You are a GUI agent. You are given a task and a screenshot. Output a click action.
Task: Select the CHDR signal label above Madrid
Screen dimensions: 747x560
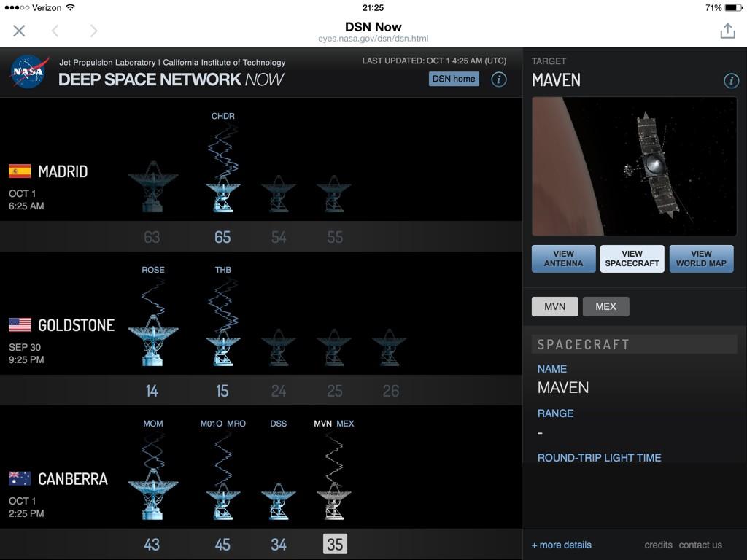(223, 116)
